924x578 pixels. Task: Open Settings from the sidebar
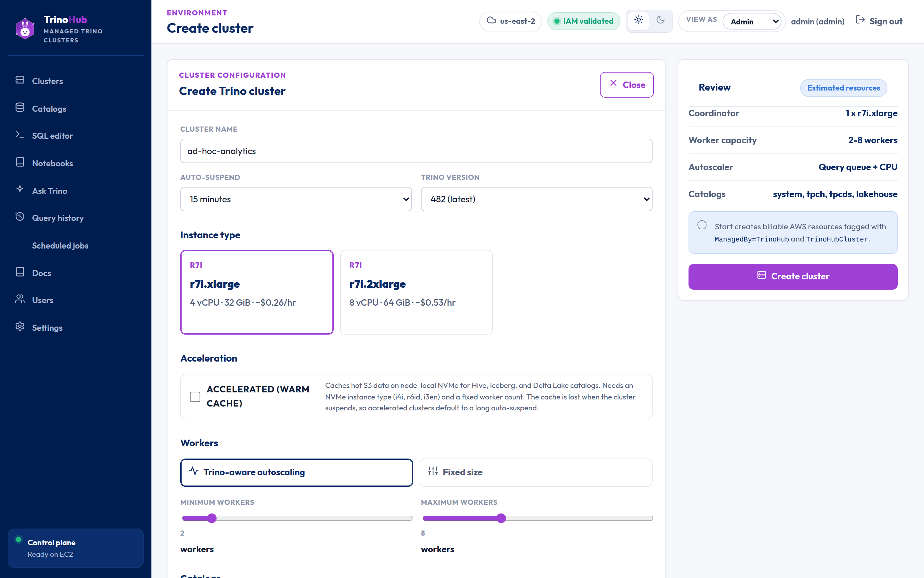coord(76,328)
